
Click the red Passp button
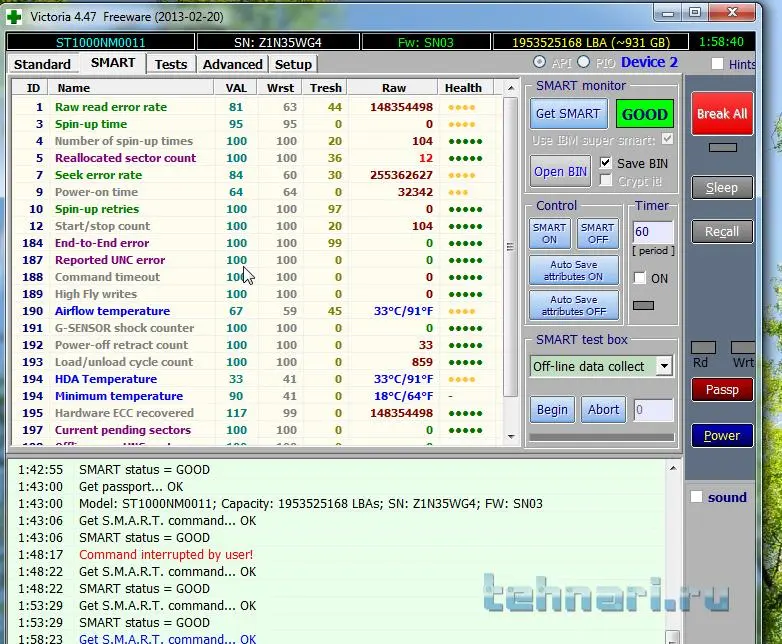coord(722,390)
